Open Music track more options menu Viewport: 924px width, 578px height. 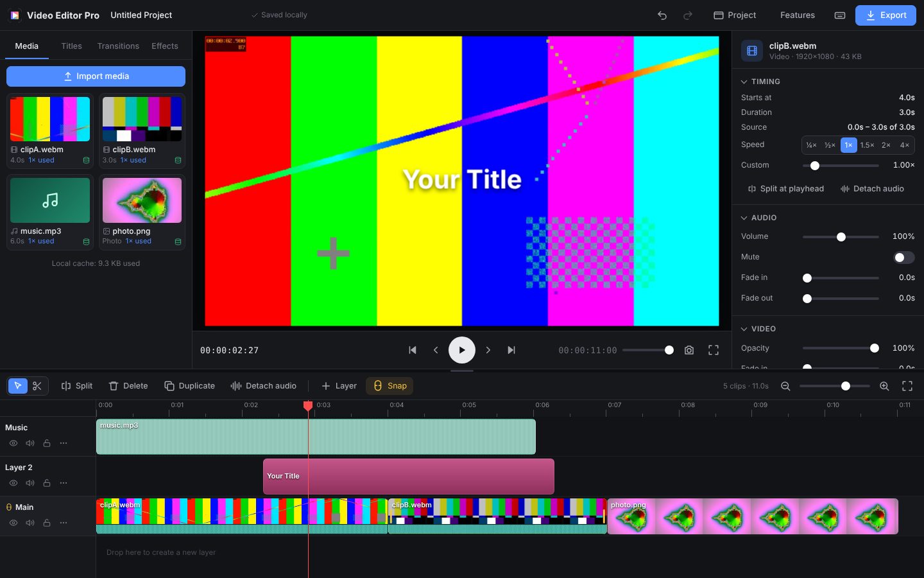(x=64, y=443)
